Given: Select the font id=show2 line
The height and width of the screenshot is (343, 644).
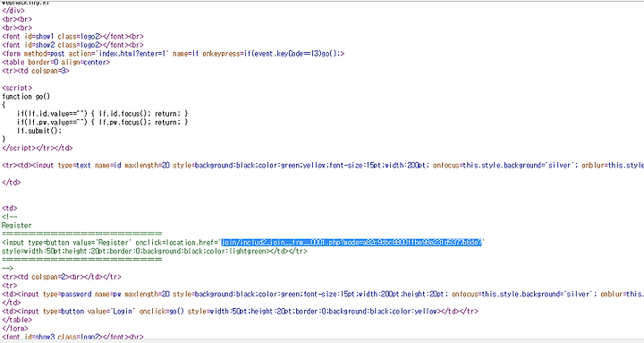Looking at the screenshot, I should [x=73, y=45].
